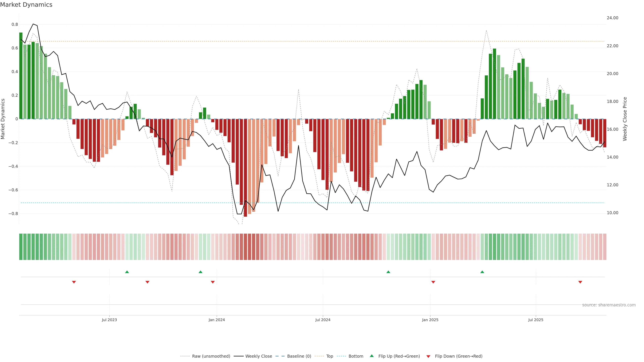This screenshot has width=644, height=362.
Task: Click the first green flip-up triangle marker
Action: [127, 272]
